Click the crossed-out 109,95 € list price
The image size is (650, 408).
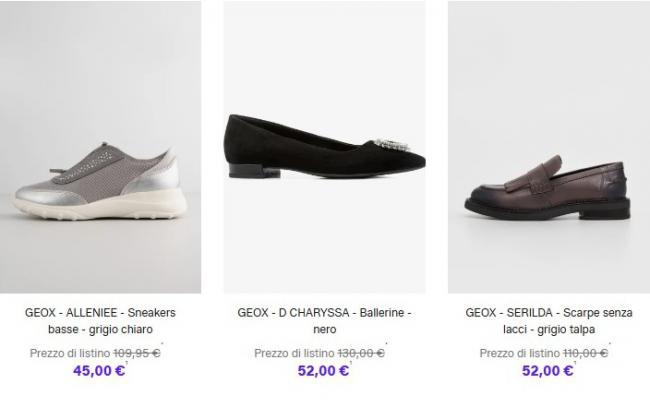137,352
